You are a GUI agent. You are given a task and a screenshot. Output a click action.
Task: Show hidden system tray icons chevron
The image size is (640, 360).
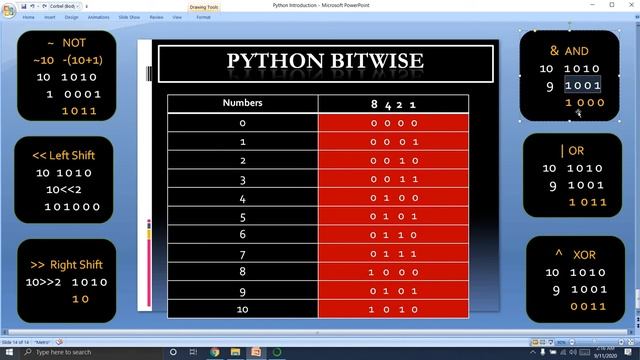click(532, 352)
